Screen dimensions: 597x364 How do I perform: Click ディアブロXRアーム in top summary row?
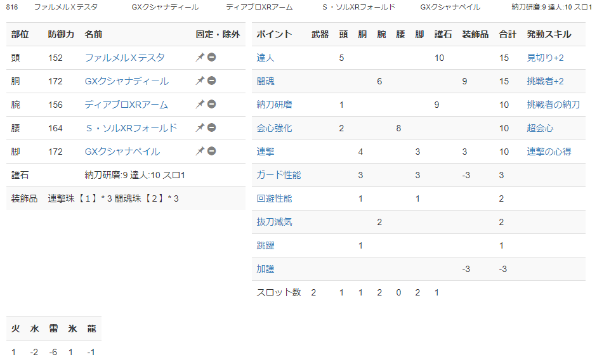(259, 7)
